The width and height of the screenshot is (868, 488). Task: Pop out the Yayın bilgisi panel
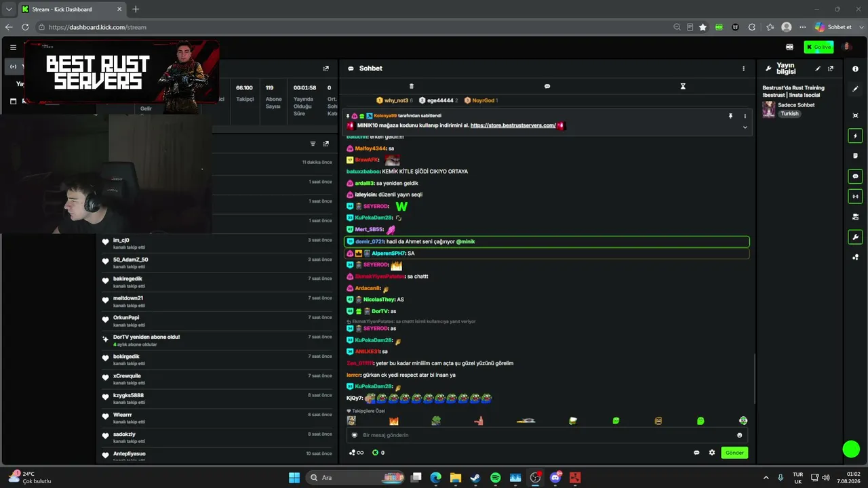click(x=831, y=68)
